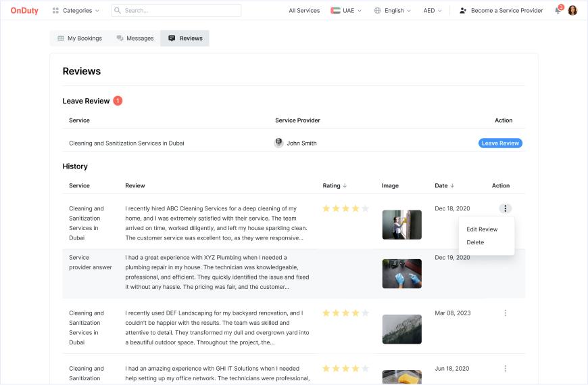588x385 pixels.
Task: Open the user profile avatar
Action: click(572, 11)
